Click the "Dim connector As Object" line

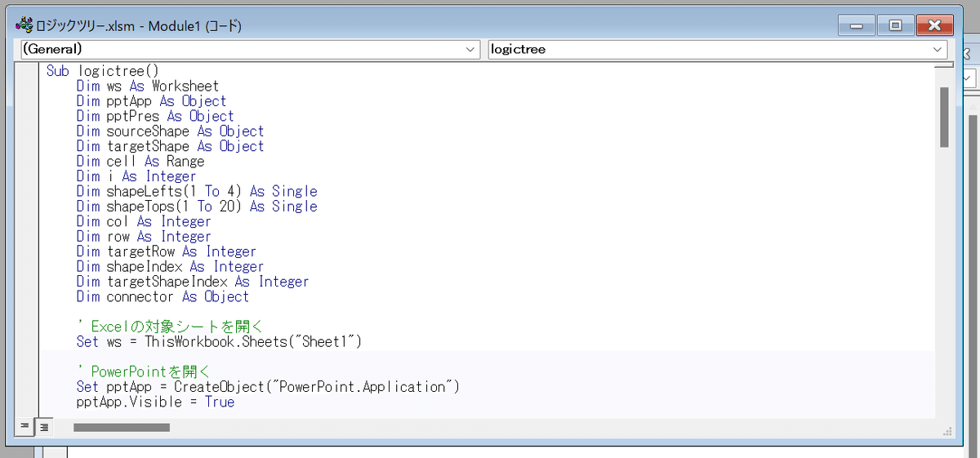coord(163,296)
